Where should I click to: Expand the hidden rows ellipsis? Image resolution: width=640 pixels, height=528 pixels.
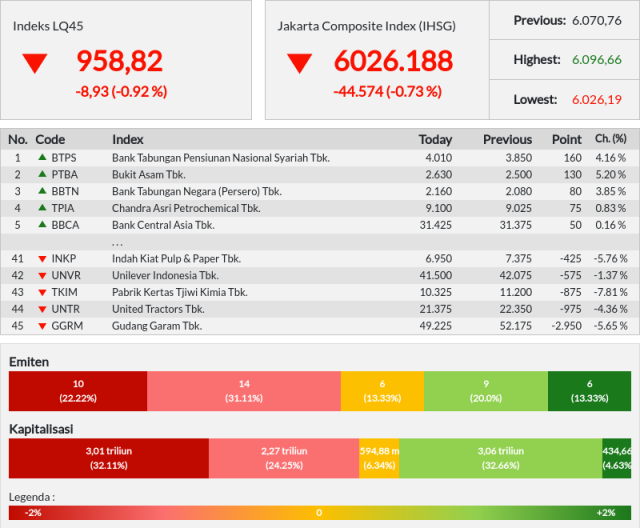[117, 243]
